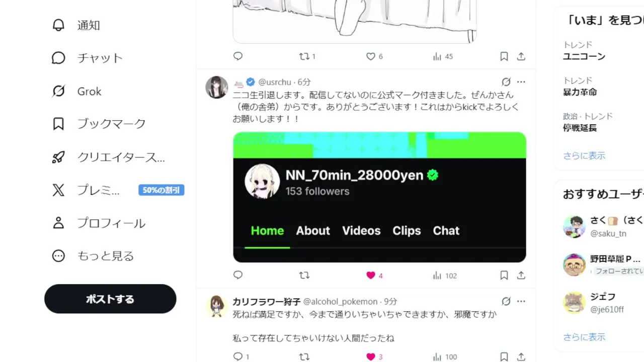The width and height of the screenshot is (644, 362).
Task: View analytics showing 102 views
Action: (x=445, y=276)
